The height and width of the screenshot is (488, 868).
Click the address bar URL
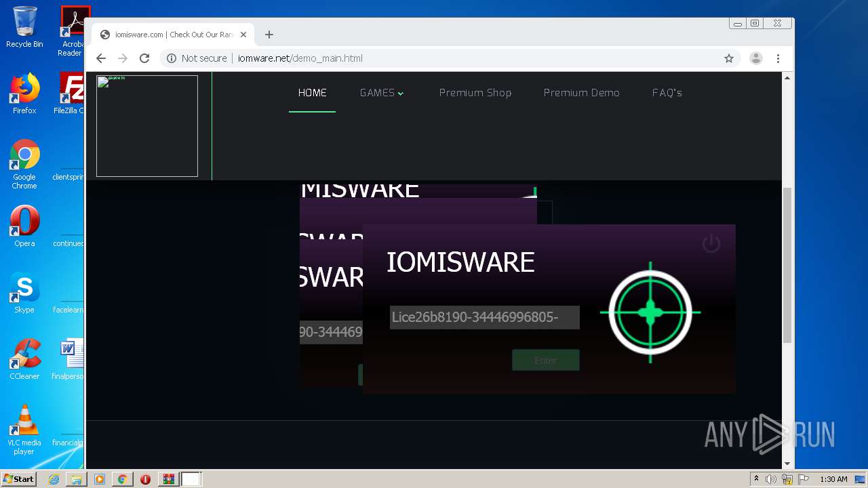pyautogui.click(x=300, y=58)
